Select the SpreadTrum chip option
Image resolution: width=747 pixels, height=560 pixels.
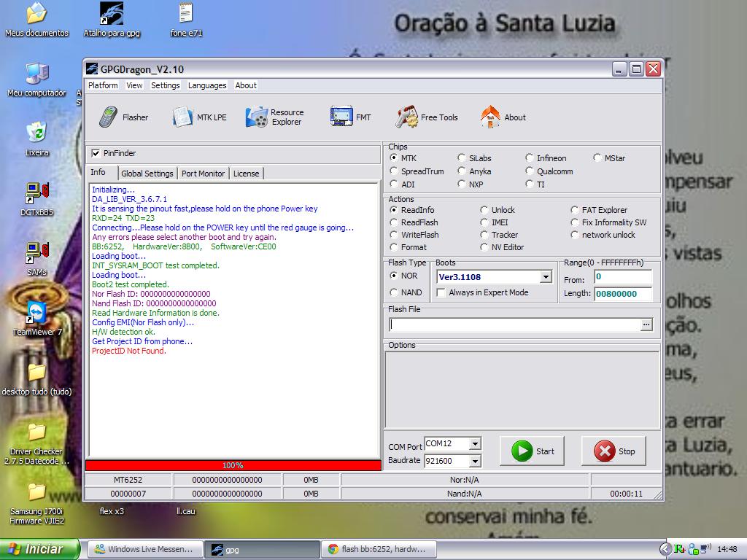(393, 171)
